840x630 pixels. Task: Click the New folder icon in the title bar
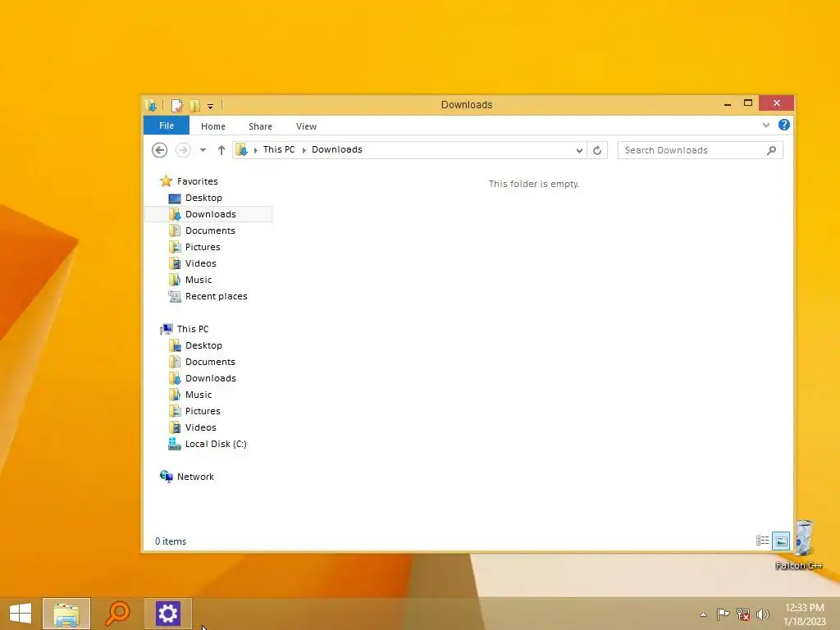[195, 106]
